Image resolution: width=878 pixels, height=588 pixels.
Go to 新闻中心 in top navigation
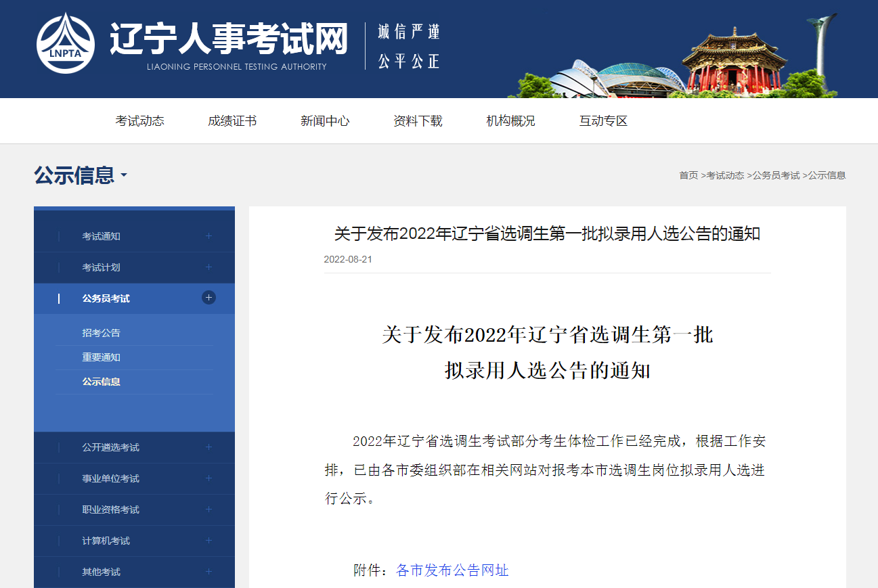(x=325, y=121)
